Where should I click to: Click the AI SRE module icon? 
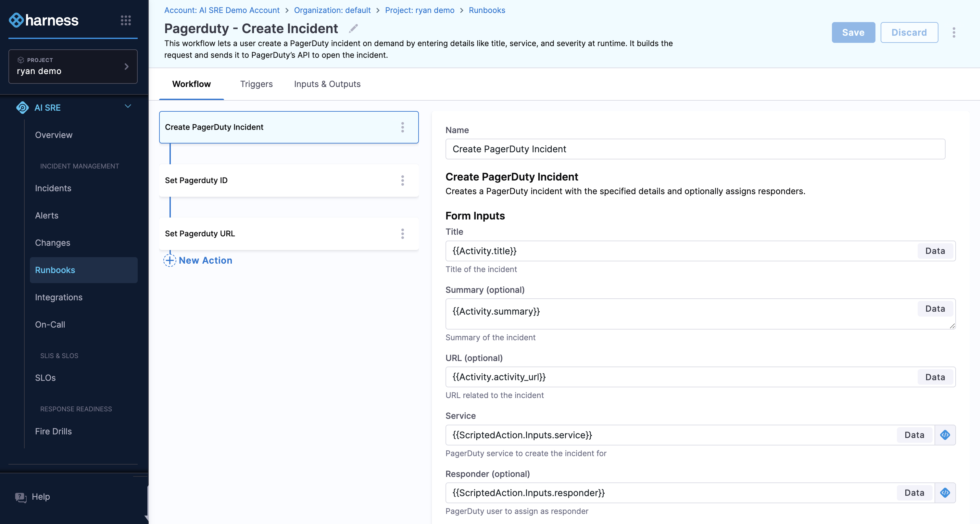(22, 107)
